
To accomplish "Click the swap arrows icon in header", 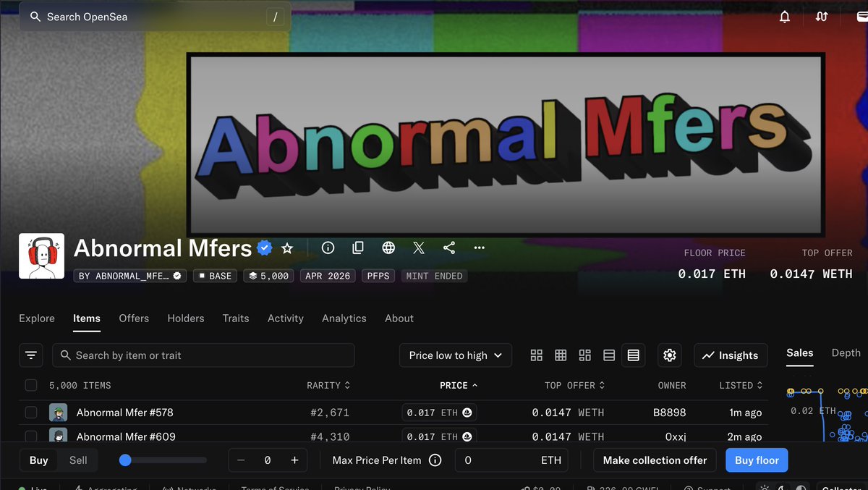I will (x=822, y=17).
